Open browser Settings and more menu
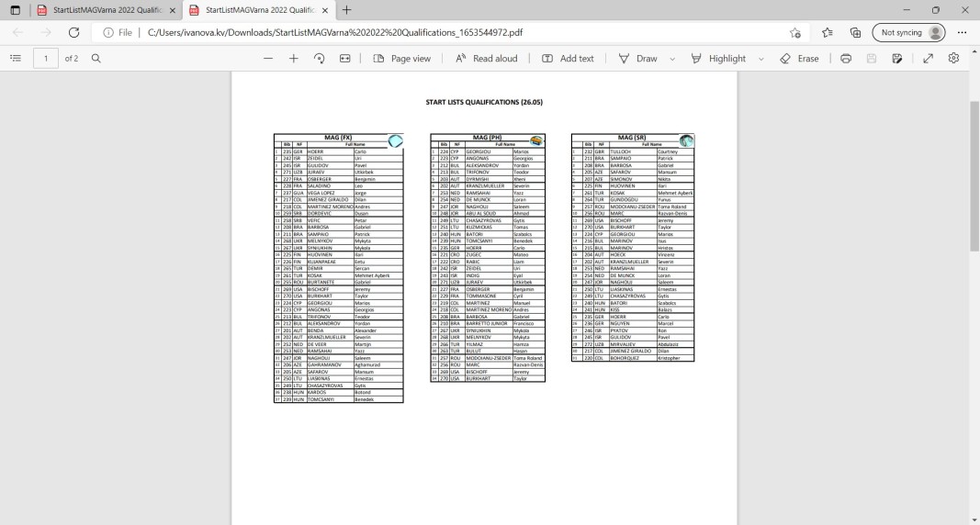Image resolution: width=980 pixels, height=525 pixels. point(962,32)
